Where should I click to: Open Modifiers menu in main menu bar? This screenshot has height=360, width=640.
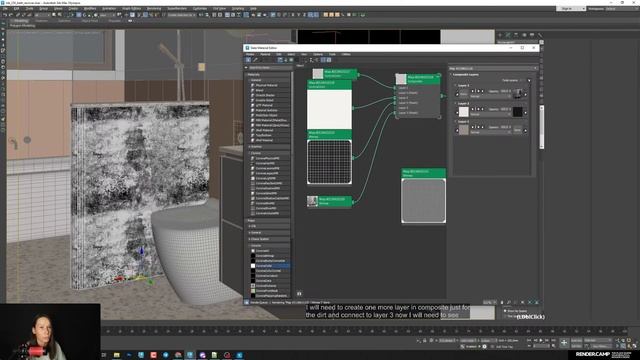pyautogui.click(x=90, y=8)
